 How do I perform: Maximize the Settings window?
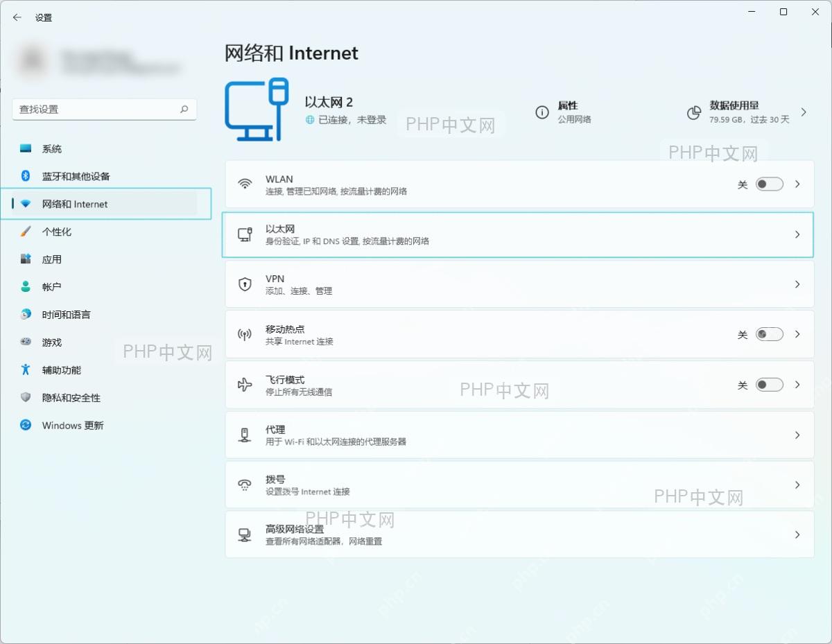[783, 12]
